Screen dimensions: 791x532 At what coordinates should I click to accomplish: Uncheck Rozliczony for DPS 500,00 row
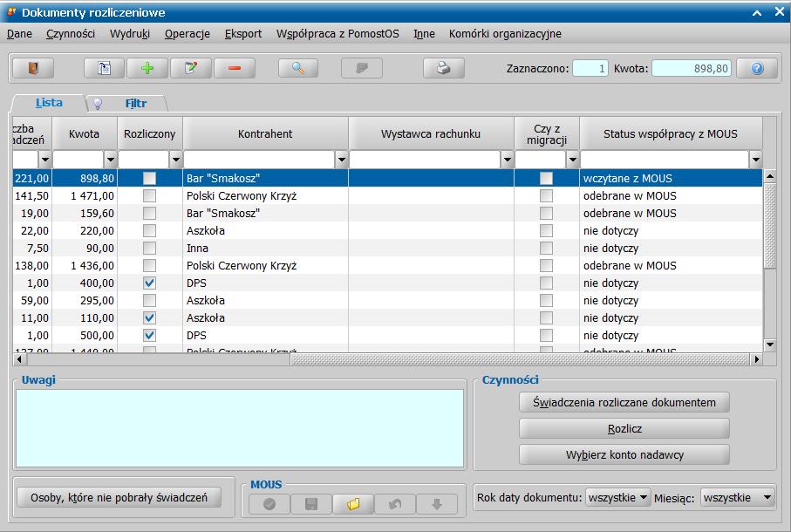[149, 336]
